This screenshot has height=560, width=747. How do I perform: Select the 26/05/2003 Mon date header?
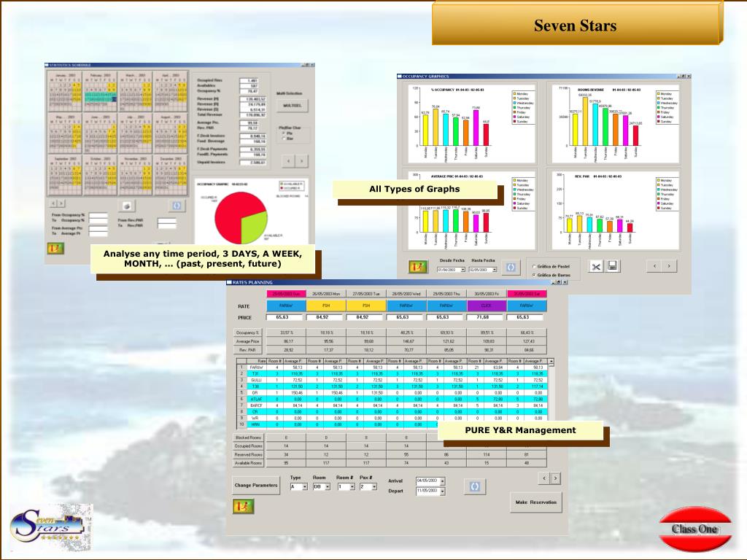326,294
